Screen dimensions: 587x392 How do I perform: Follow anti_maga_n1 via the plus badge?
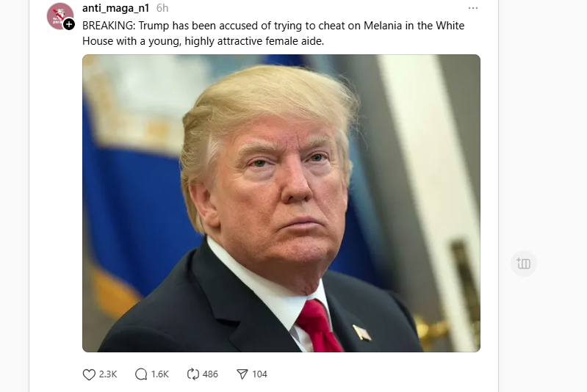69,24
